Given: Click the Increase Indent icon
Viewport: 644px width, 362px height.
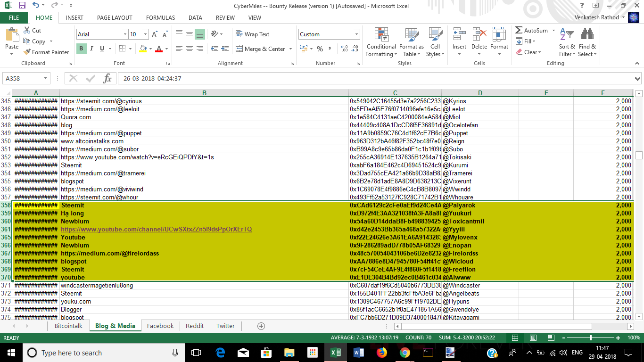Looking at the screenshot, I should coord(225,49).
